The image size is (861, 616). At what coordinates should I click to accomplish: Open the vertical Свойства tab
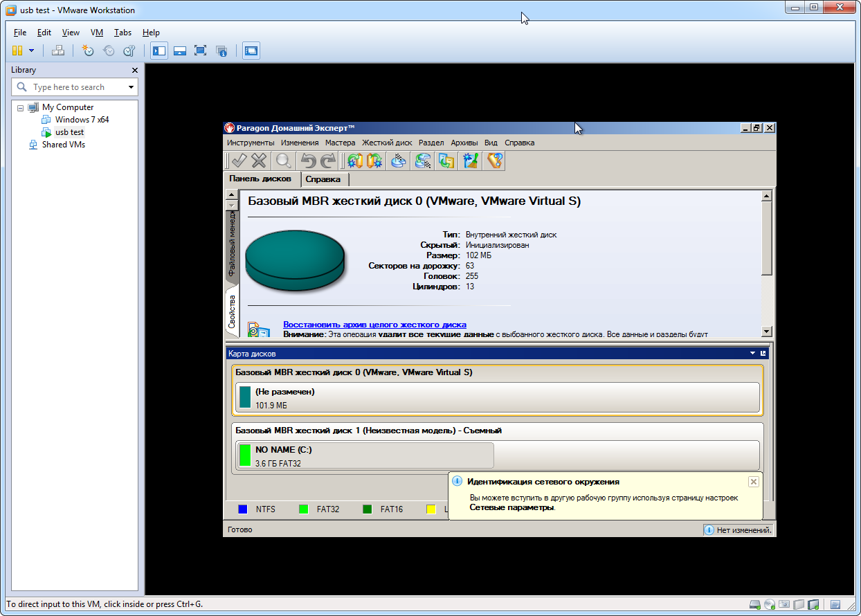point(232,311)
